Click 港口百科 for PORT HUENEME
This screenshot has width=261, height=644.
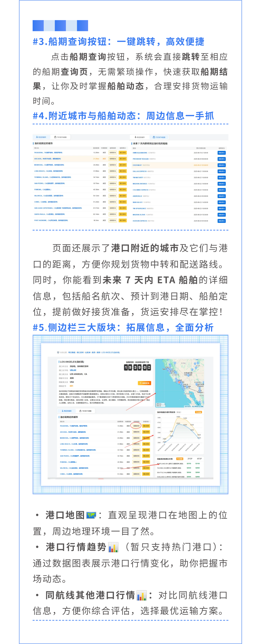pyautogui.click(x=123, y=220)
